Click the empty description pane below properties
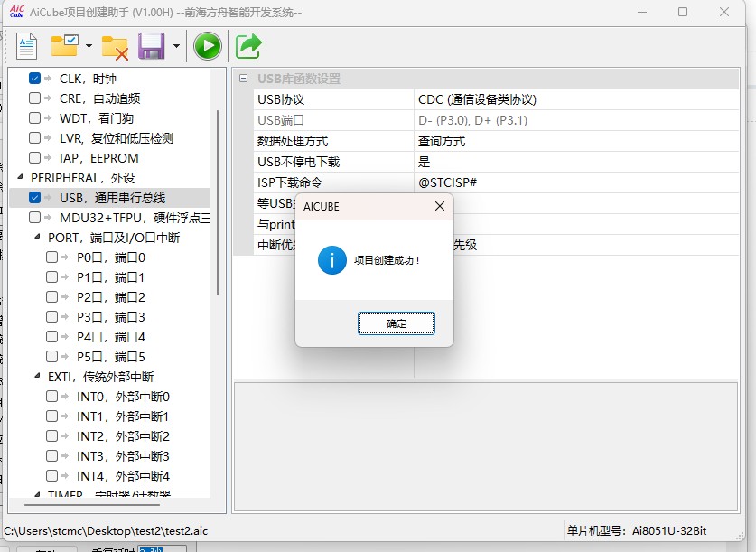 point(486,447)
